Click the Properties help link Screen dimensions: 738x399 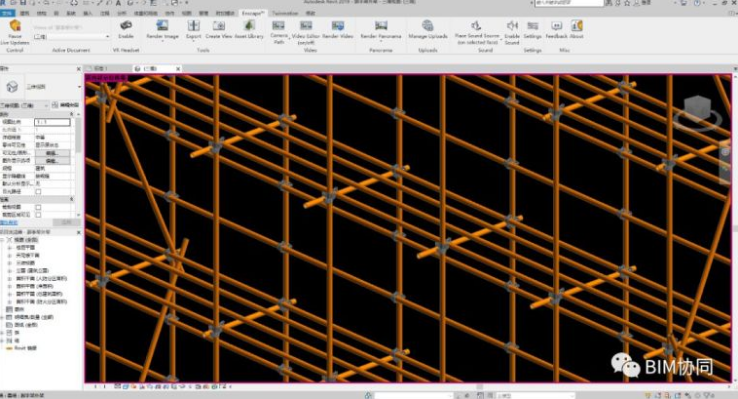9,222
